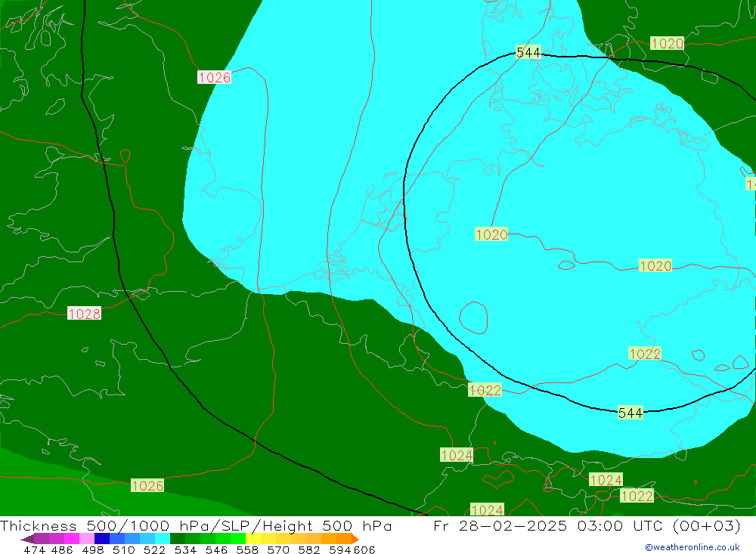Click the 522 legend value
This screenshot has height=554, width=756.
coord(155,549)
